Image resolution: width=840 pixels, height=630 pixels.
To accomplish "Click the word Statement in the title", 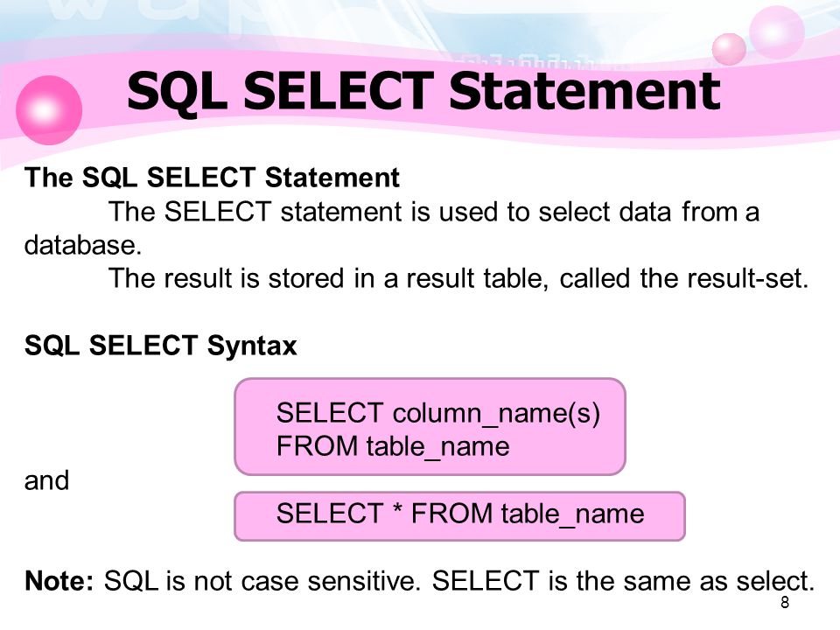I will pyautogui.click(x=584, y=92).
